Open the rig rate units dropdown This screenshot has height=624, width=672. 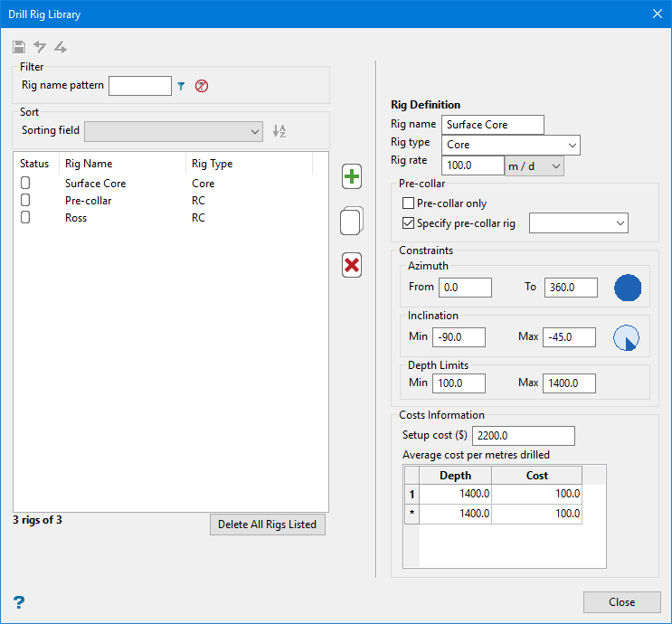point(535,165)
